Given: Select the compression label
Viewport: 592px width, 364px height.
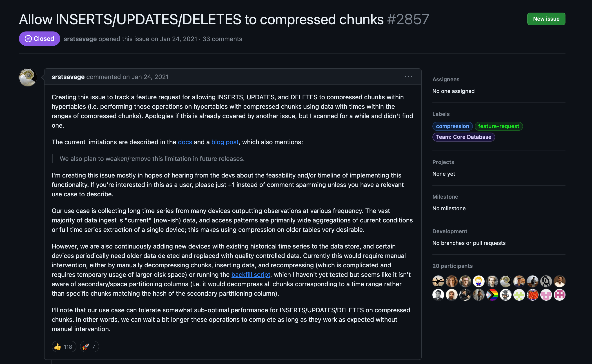Looking at the screenshot, I should click(452, 126).
